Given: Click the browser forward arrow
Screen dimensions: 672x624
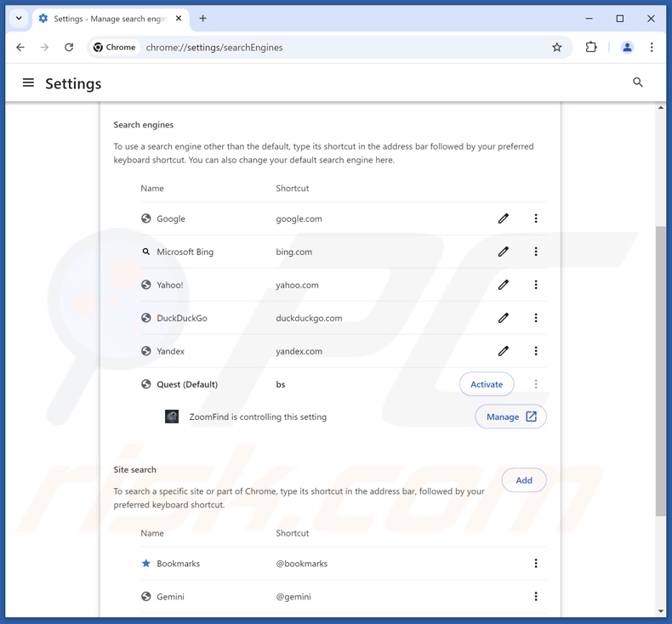Looking at the screenshot, I should pos(44,47).
